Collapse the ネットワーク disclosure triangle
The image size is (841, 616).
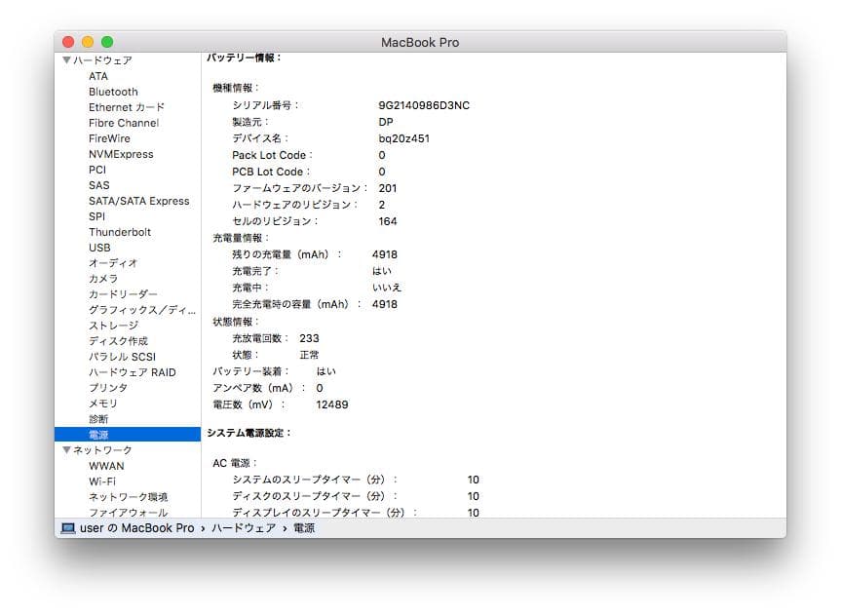[66, 450]
